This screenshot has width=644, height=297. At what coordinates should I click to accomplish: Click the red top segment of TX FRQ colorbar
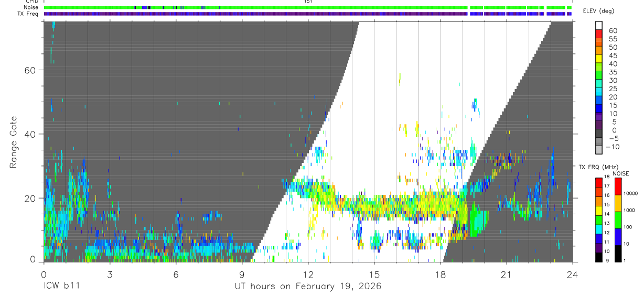point(598,183)
